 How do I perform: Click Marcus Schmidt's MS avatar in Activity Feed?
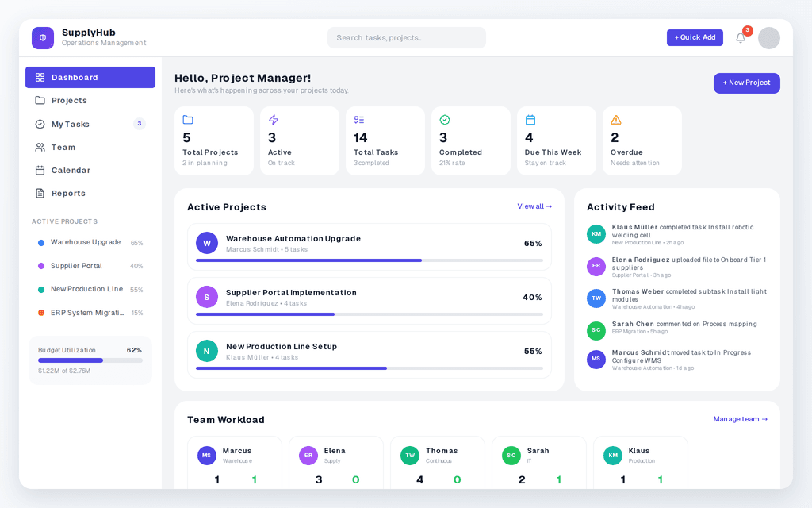[x=596, y=359]
